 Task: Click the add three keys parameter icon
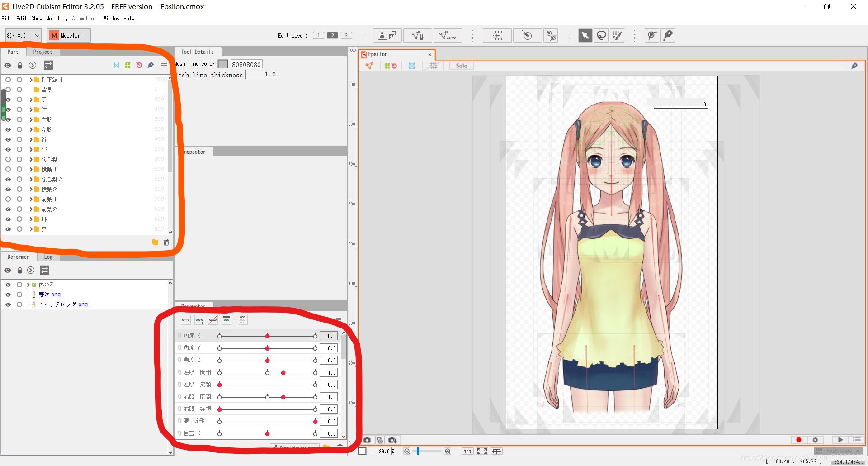(199, 320)
